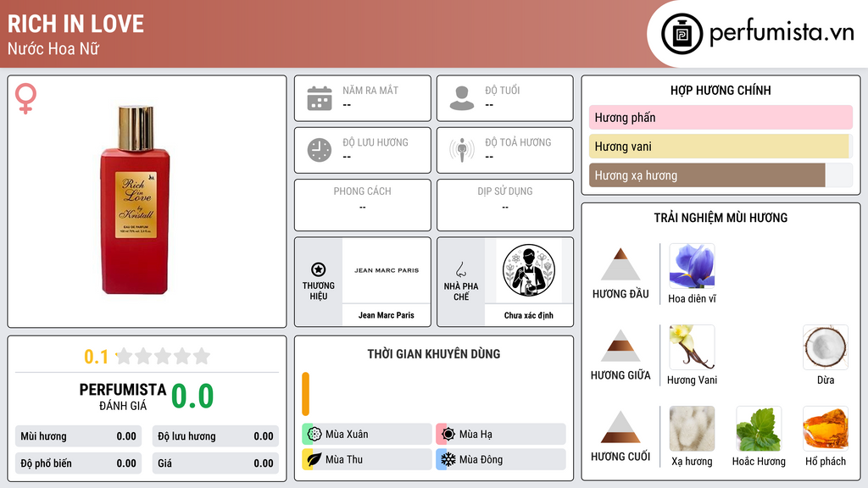Click the clock icon beside Độ lưu hương

(x=320, y=150)
